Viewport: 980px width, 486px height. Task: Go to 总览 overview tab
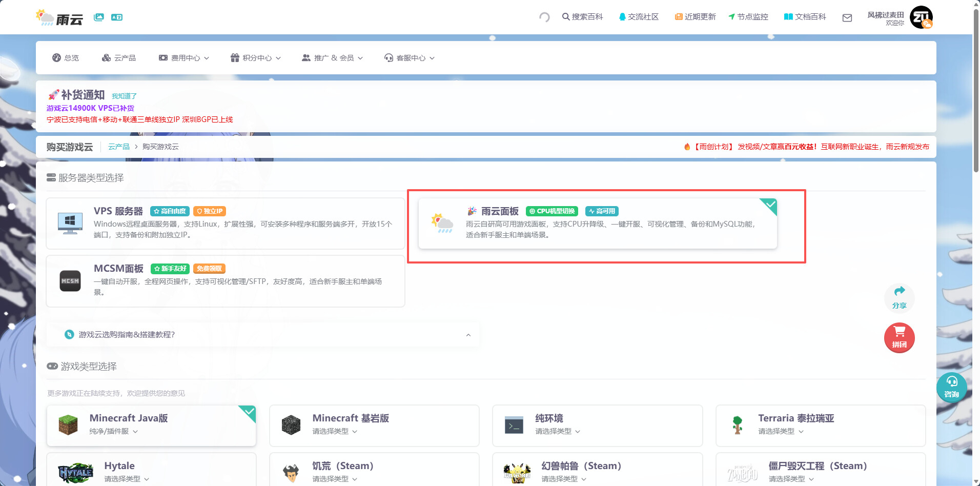tap(66, 58)
